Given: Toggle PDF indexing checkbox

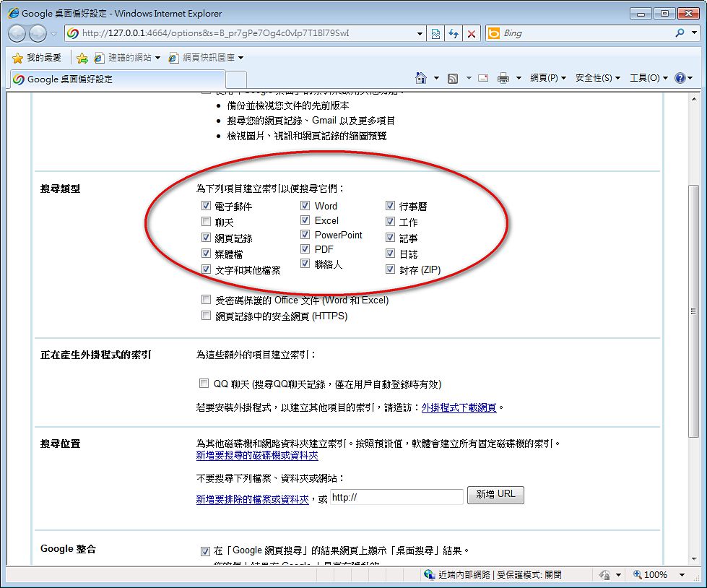Looking at the screenshot, I should 305,249.
